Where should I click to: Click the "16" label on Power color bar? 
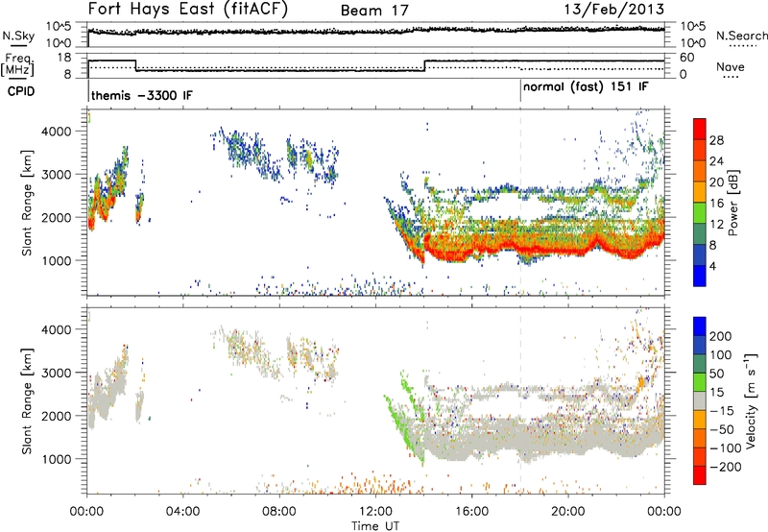click(716, 204)
